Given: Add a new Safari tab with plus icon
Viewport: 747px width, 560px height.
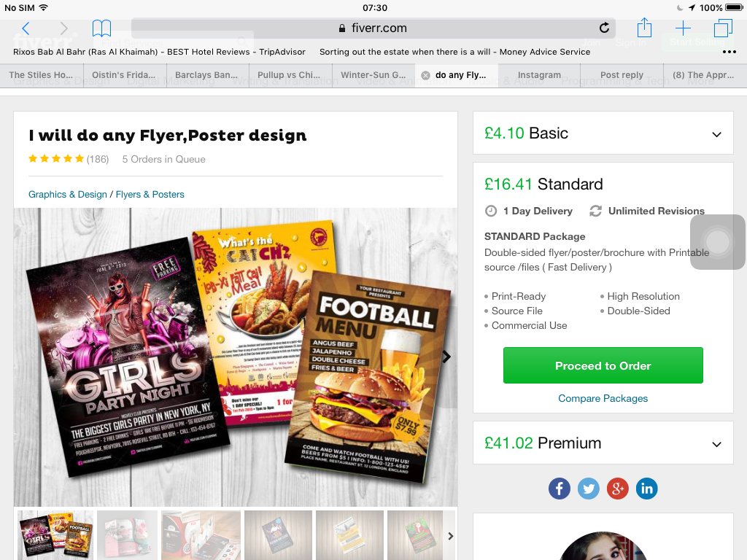Looking at the screenshot, I should 683,28.
